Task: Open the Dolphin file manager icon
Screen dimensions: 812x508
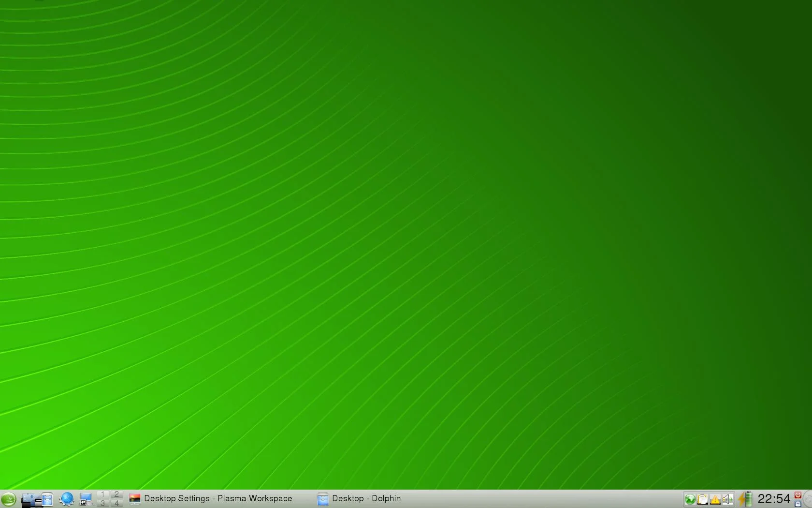Action: click(47, 499)
